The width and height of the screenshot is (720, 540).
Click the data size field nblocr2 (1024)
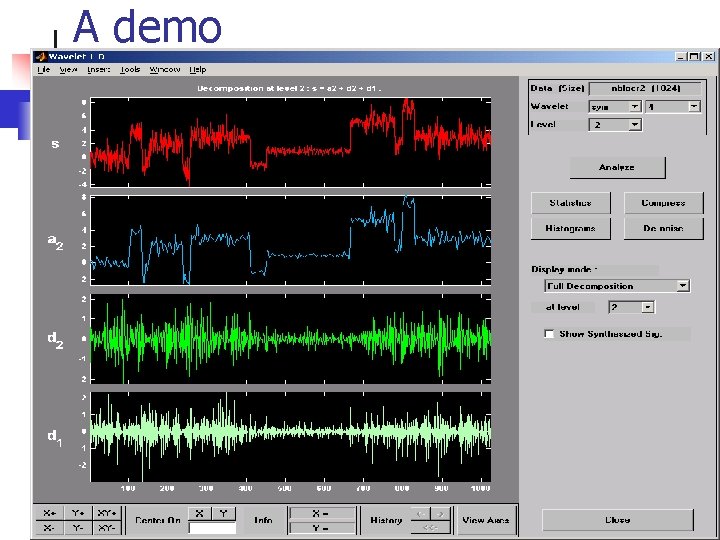tap(645, 88)
